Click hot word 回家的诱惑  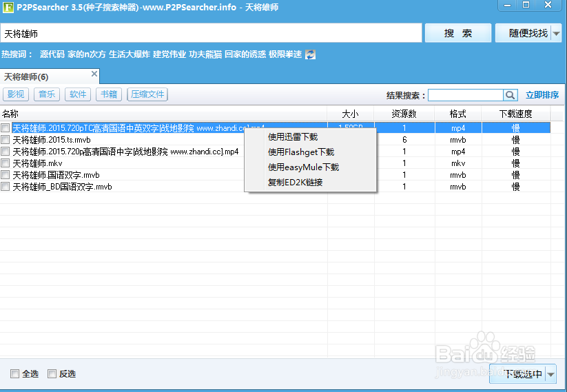(245, 54)
